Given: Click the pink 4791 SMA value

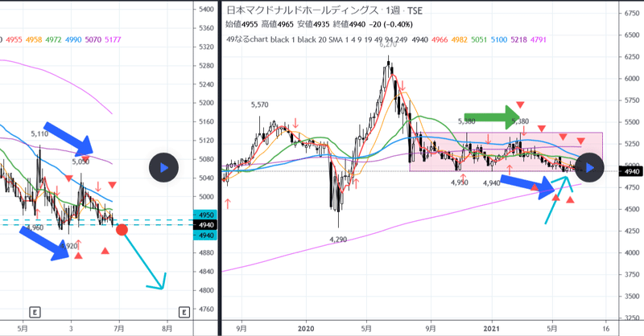Looking at the screenshot, I should pyautogui.click(x=539, y=40).
